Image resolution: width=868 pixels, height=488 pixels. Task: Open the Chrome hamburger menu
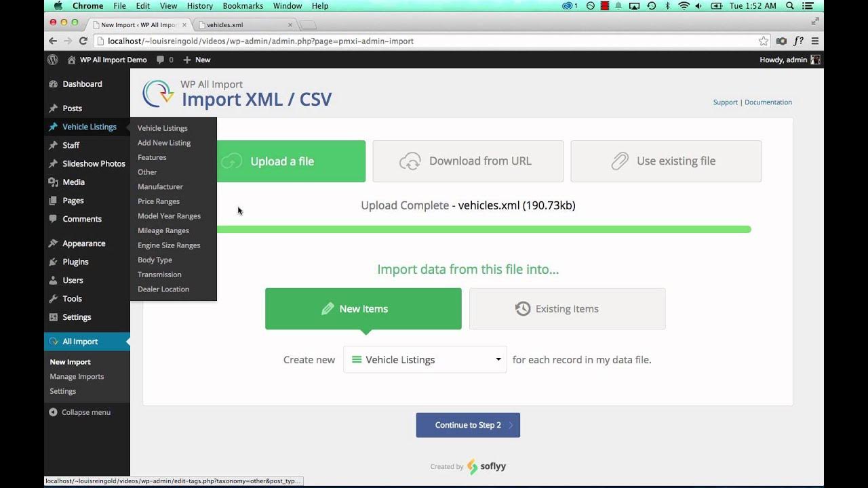tap(815, 41)
